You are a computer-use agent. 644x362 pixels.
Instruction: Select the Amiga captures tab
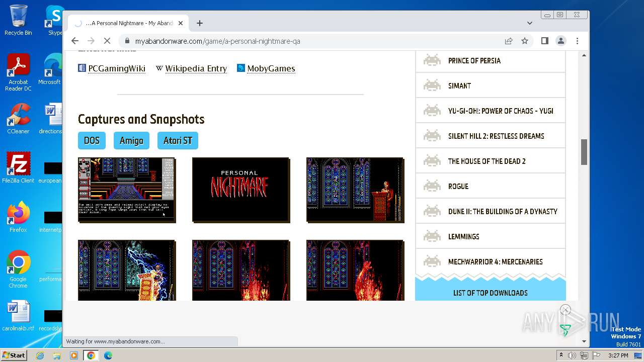[131, 141]
